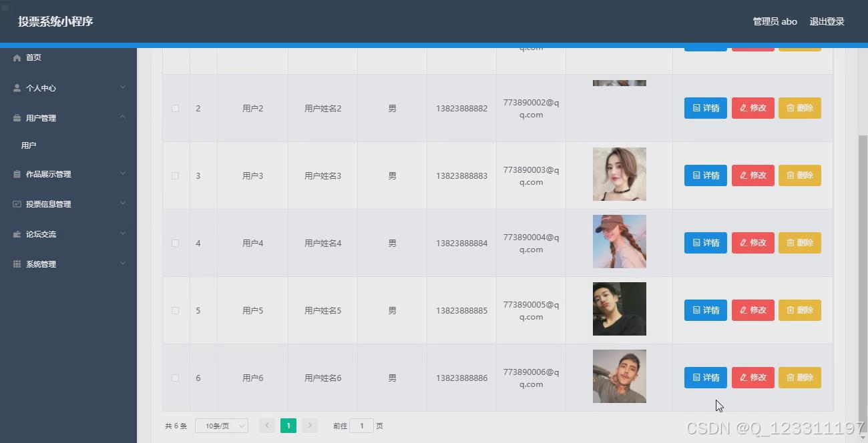Click the person icon beside 个人中心
The height and width of the screenshot is (443, 868).
(x=17, y=88)
